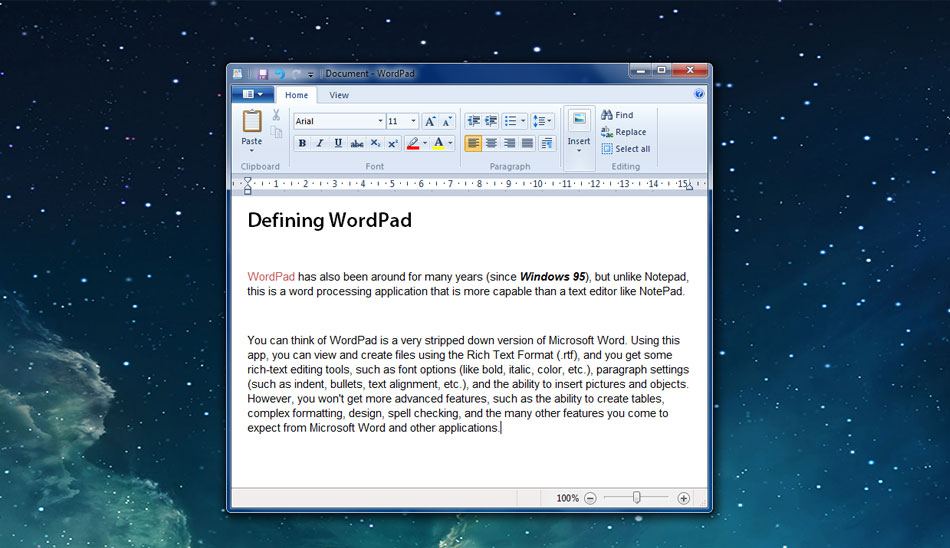Select Align text right
Image resolution: width=950 pixels, height=548 pixels.
pyautogui.click(x=510, y=143)
